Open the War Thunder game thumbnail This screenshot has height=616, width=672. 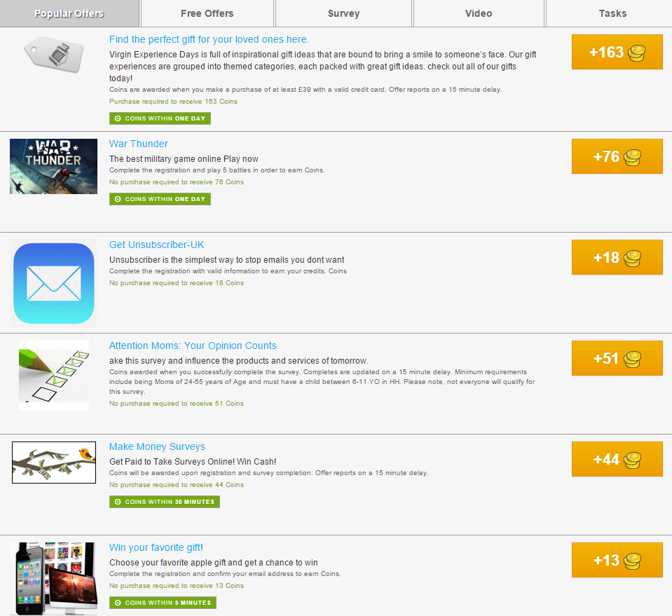pos(53,166)
